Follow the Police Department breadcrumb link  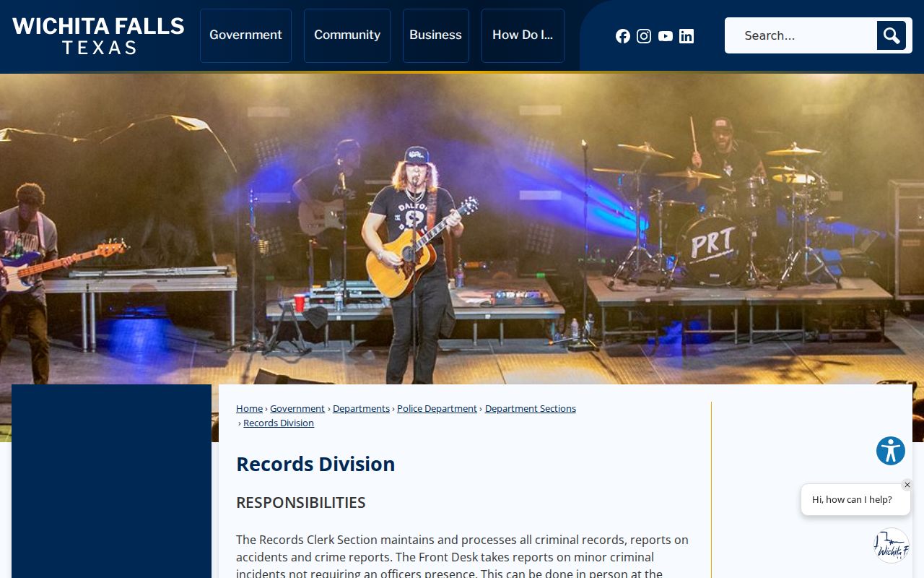coord(437,408)
